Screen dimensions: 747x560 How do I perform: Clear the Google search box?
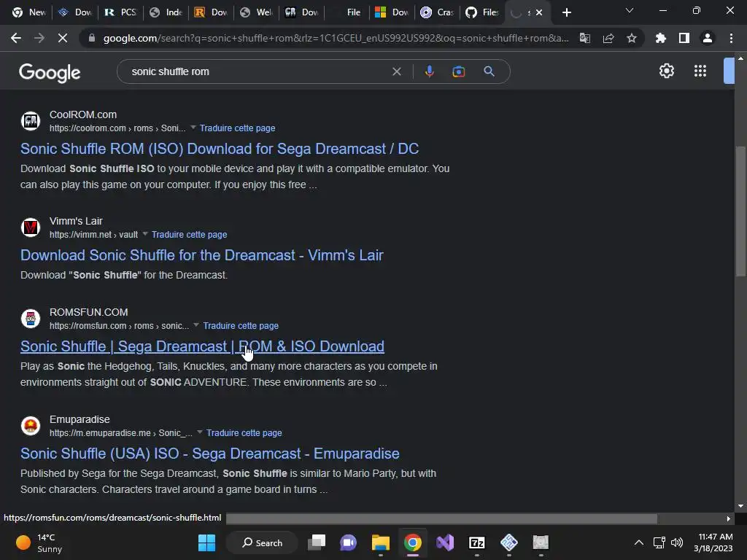click(396, 71)
